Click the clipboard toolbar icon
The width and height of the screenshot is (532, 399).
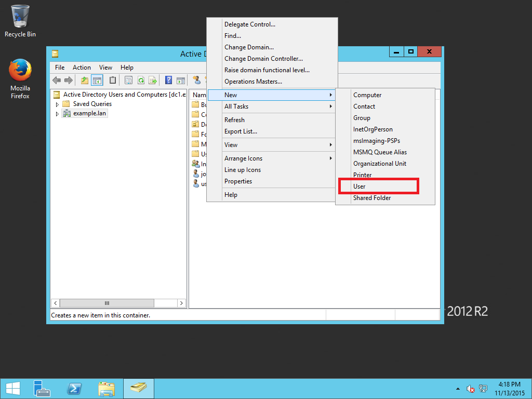(x=113, y=81)
